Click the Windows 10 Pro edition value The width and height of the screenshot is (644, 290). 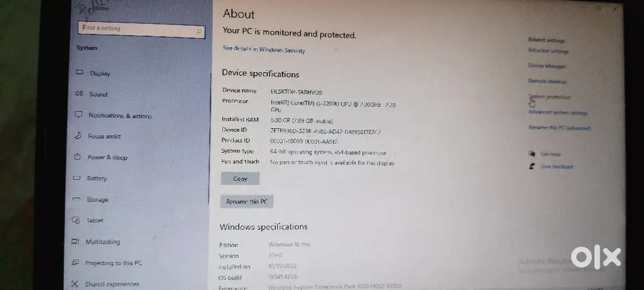(289, 244)
